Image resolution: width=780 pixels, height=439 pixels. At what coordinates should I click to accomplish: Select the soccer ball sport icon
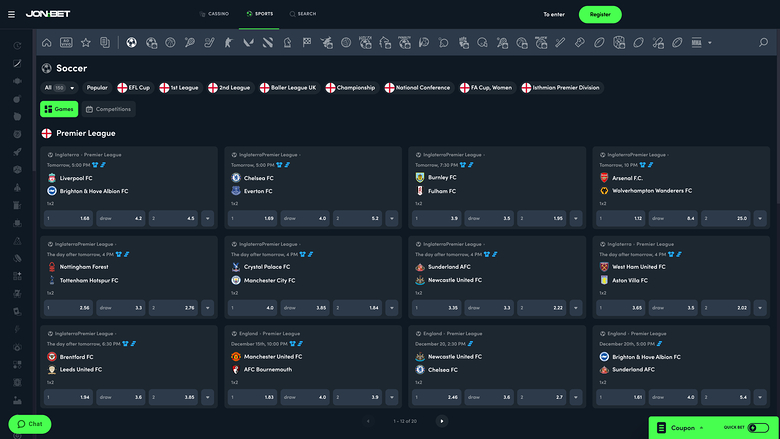[131, 43]
